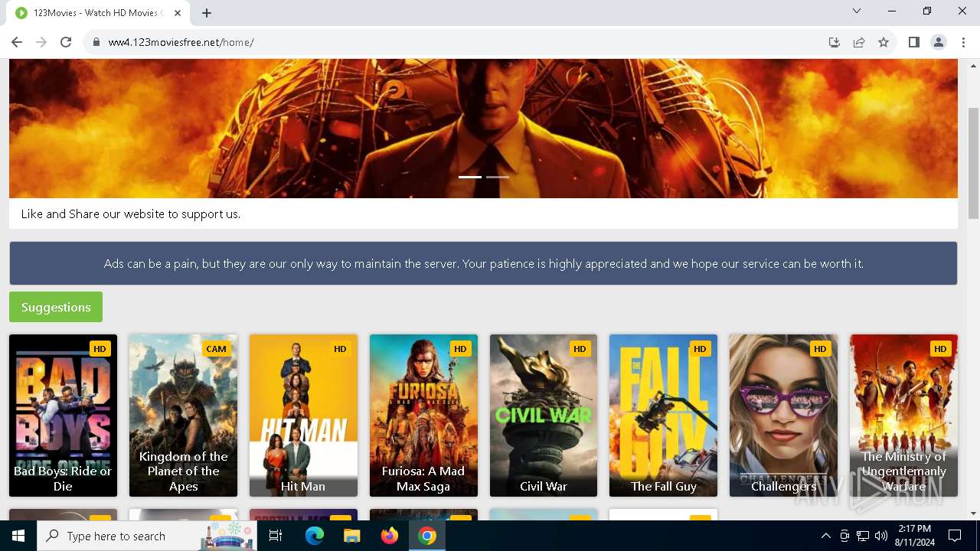
Task: Open Bad Boys: Ride or Die poster
Action: (63, 416)
